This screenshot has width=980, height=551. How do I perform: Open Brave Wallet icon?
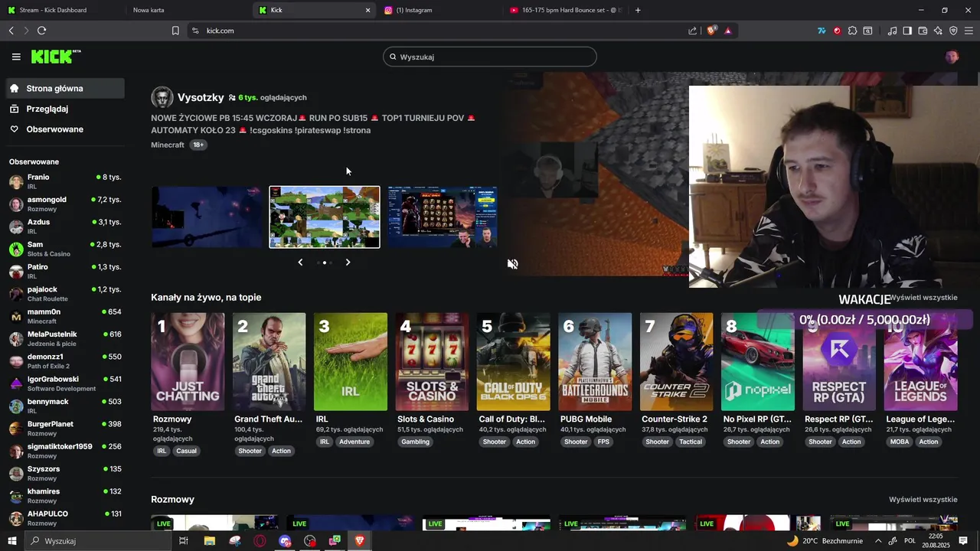[x=923, y=31]
